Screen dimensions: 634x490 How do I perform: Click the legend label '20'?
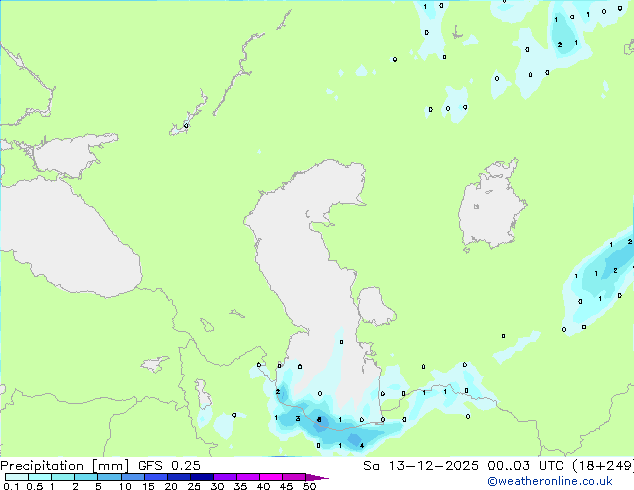(x=171, y=486)
